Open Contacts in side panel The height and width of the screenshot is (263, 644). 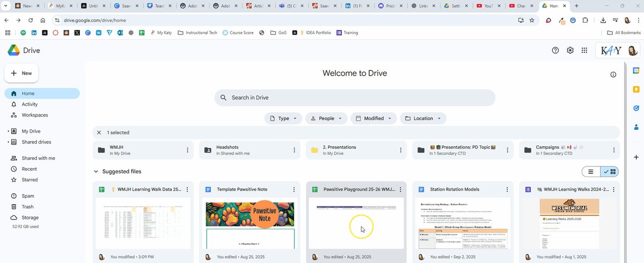[x=636, y=127]
